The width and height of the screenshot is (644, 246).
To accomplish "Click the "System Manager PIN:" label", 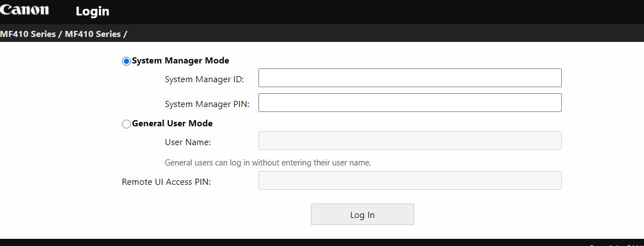I will click(207, 104).
